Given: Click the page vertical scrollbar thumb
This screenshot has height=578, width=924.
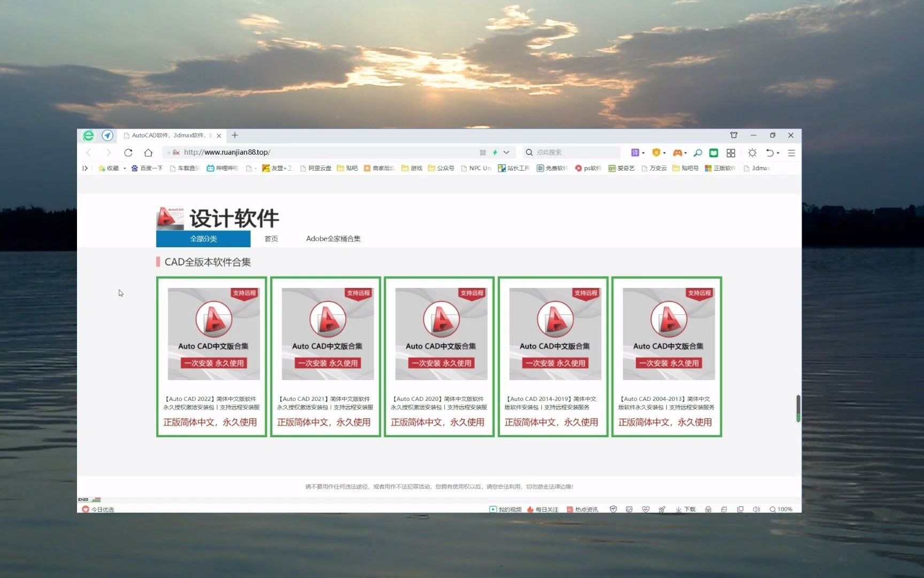Looking at the screenshot, I should [x=798, y=408].
